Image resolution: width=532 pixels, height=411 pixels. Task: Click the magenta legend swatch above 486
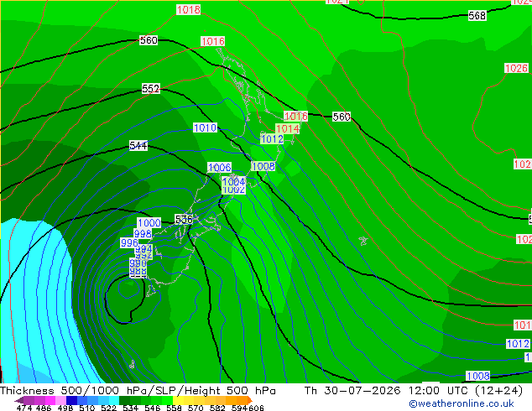pyautogui.click(x=50, y=400)
